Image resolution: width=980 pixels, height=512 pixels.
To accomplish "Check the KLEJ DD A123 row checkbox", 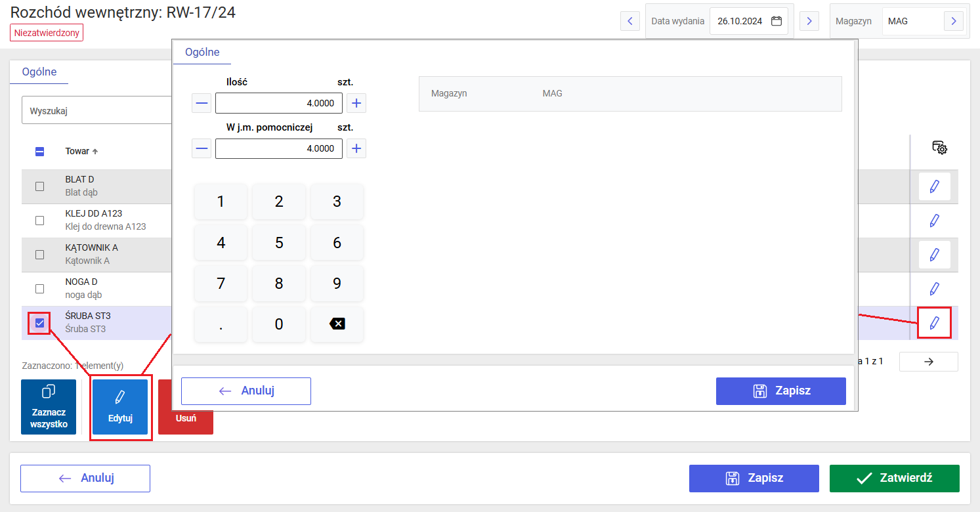I will 39,221.
